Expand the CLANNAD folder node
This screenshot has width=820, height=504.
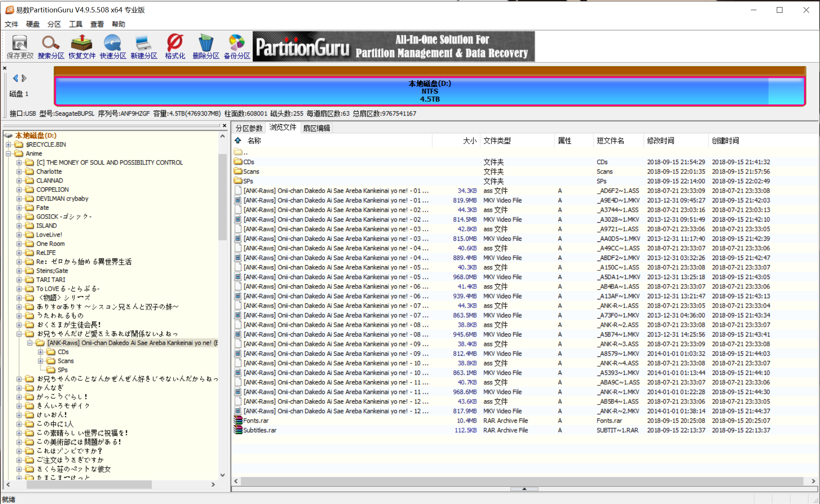[x=19, y=181]
